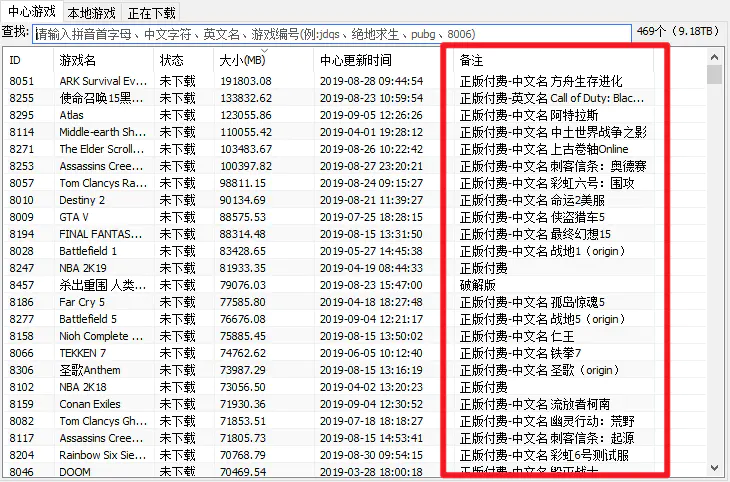Select the Atlas game row

coord(355,115)
